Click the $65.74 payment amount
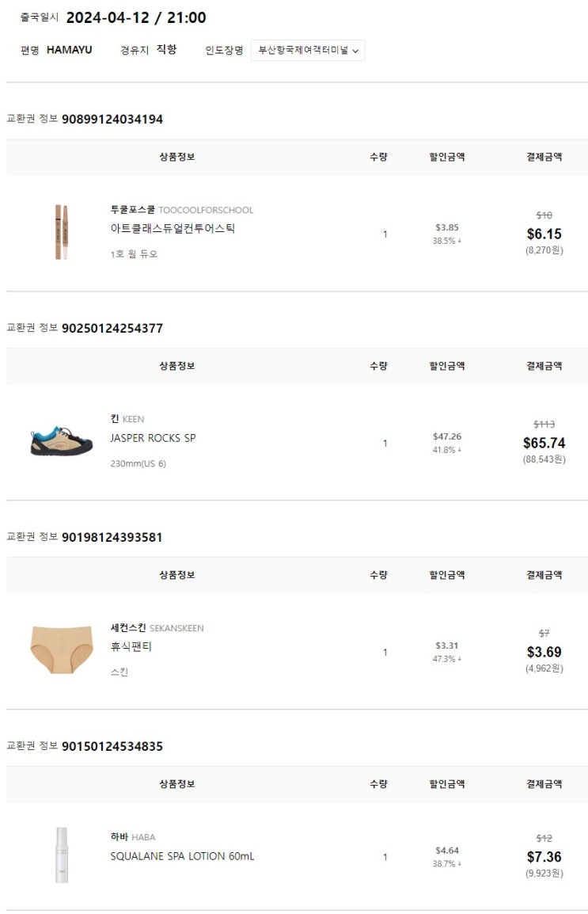 coord(544,443)
